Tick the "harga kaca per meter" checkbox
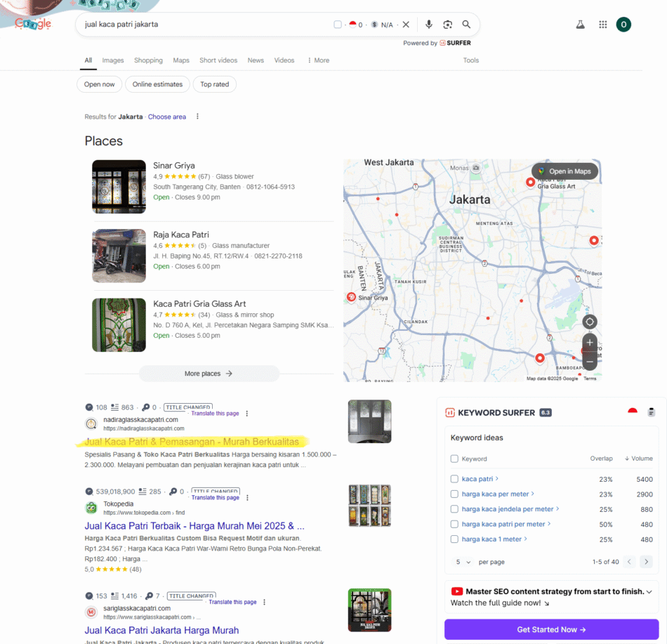Viewport: 667px width, 644px height. (454, 494)
